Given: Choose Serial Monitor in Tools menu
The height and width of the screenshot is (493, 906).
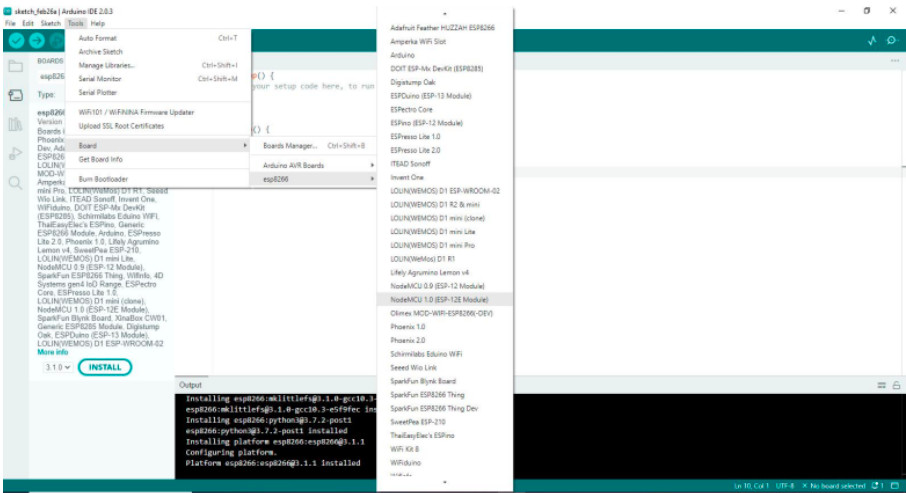Looking at the screenshot, I should [x=158, y=79].
